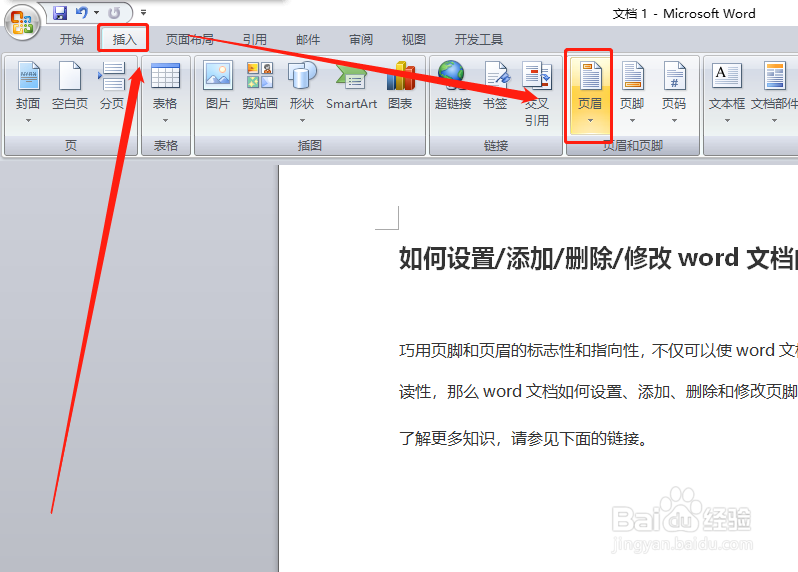798x572 pixels.
Task: Click the paragraph line starting 巧用页脚和页眉
Action: pyautogui.click(x=598, y=350)
